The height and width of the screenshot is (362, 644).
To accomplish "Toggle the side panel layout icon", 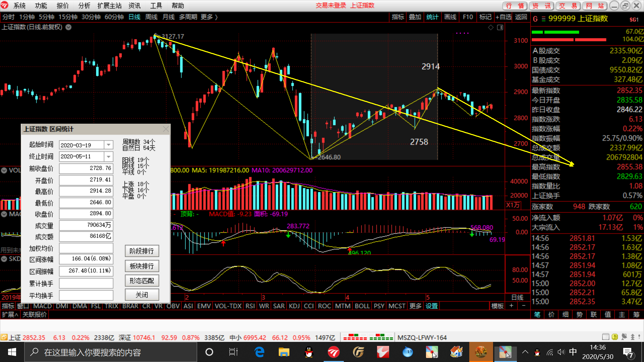I will point(500,27).
